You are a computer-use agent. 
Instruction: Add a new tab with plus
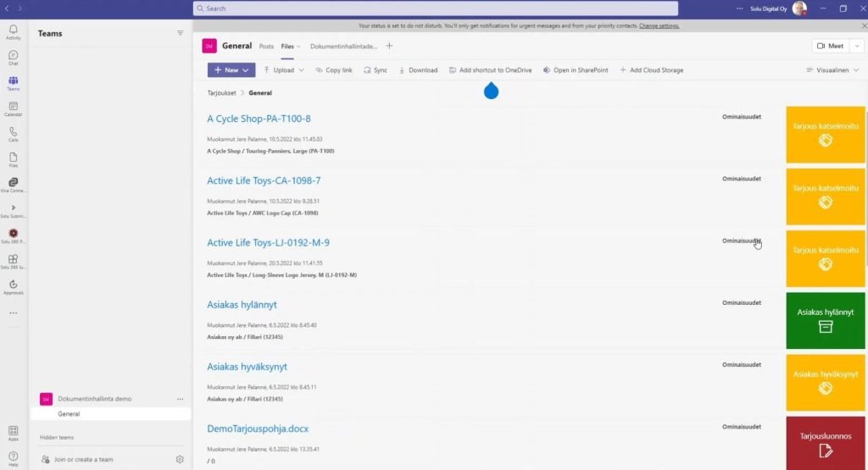pyautogui.click(x=389, y=46)
